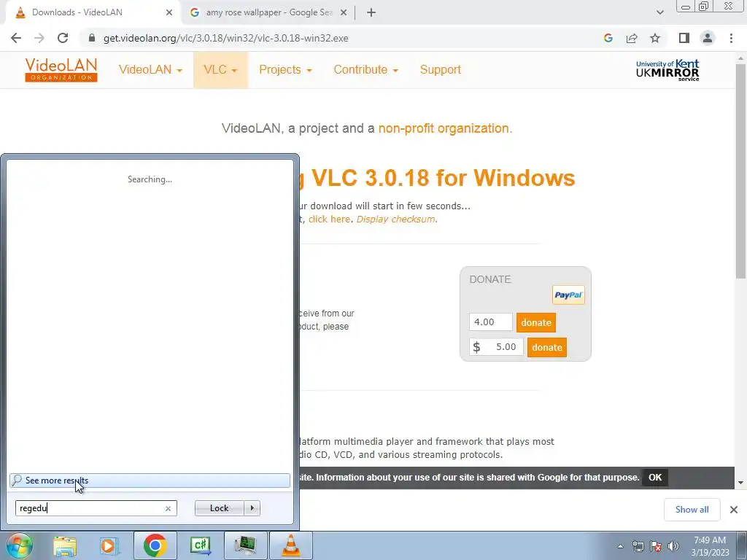Image resolution: width=747 pixels, height=560 pixels.
Task: Open the clock showing 7:49 AM
Action: point(710,546)
